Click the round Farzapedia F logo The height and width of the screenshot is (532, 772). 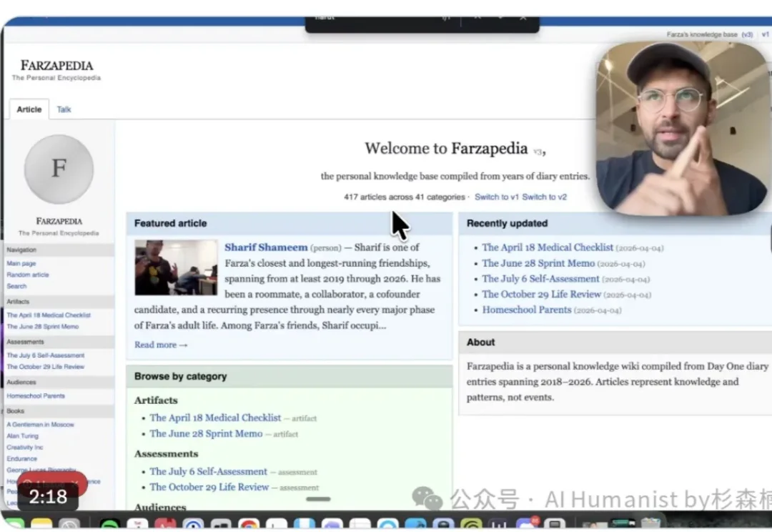[x=59, y=169]
